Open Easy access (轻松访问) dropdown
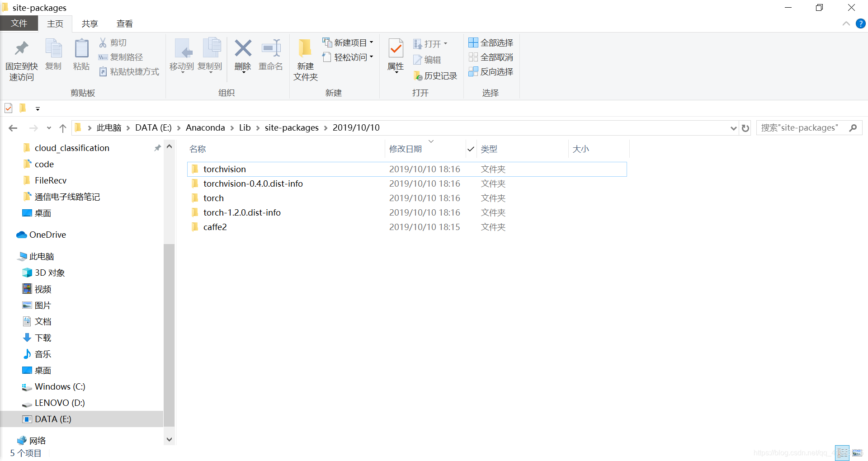This screenshot has width=868, height=461. pyautogui.click(x=348, y=57)
